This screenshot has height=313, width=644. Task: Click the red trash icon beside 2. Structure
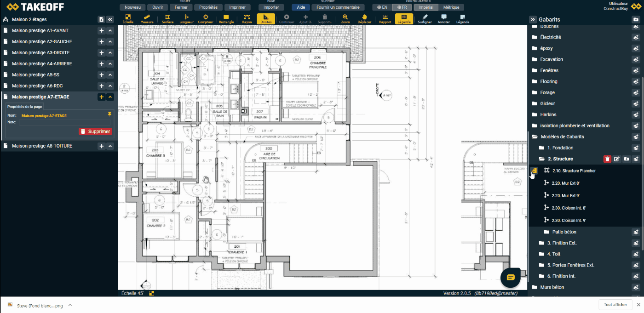coord(607,159)
